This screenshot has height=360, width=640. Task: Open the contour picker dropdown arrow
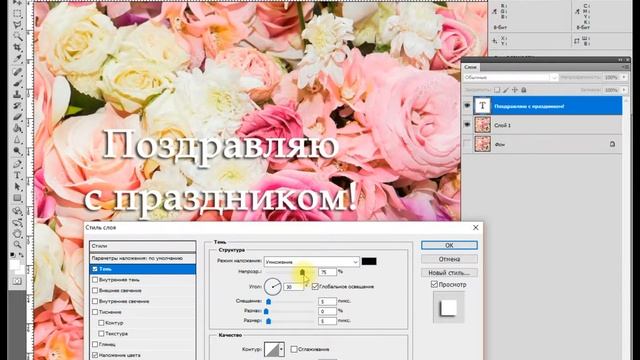coord(281,349)
